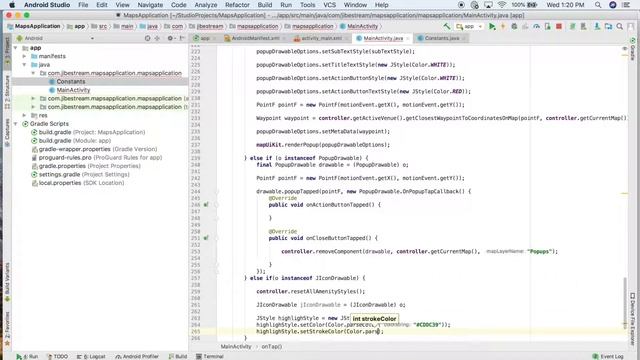Select the Constants class in tree

71,82
